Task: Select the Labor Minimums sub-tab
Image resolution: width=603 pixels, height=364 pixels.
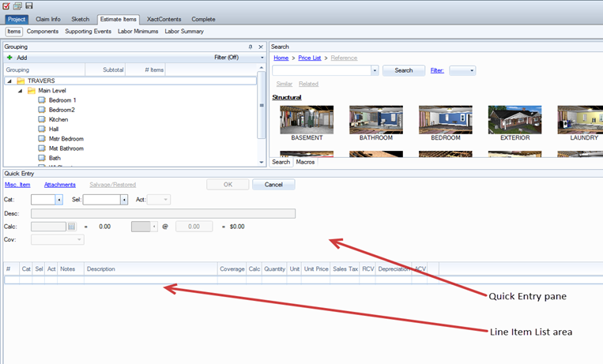Action: 138,32
